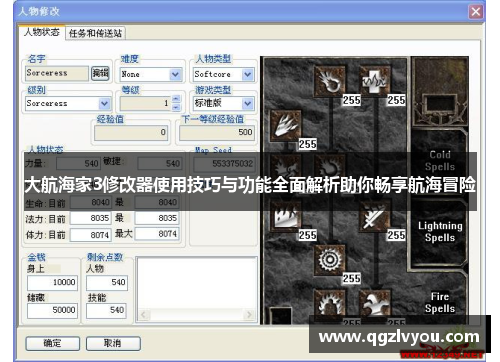This screenshot has width=500, height=362.
Task: Select the Hydra skill icon
Action: pyautogui.click(x=375, y=304)
